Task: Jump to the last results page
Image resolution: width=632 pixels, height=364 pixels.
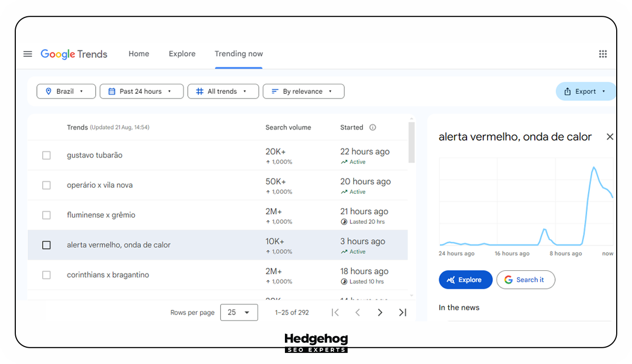Action: point(402,312)
